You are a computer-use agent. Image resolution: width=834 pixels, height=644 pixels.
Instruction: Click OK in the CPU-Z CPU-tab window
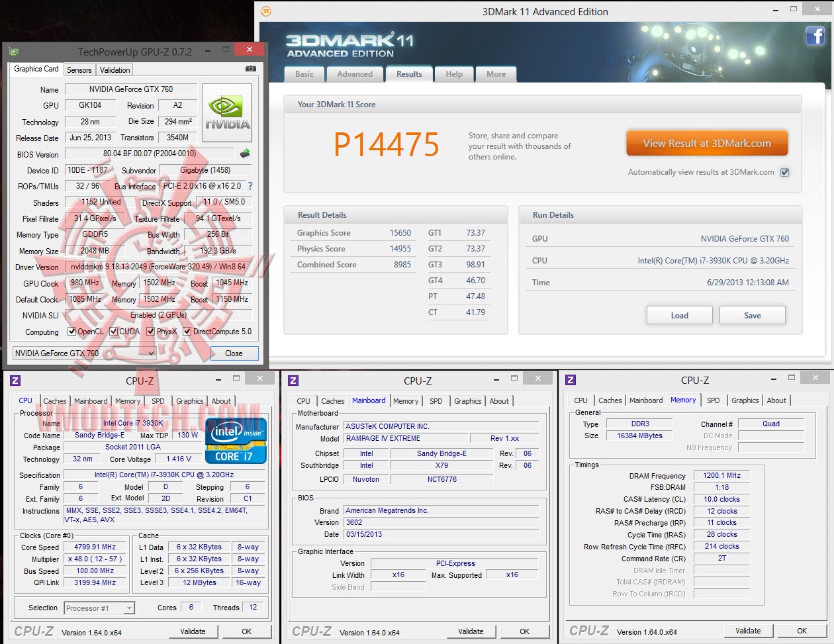pyautogui.click(x=247, y=631)
